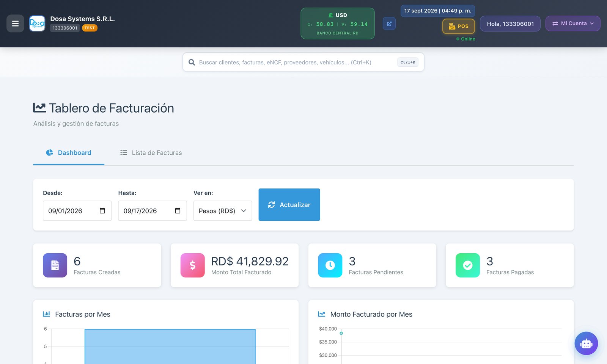
Task: Click the blue bar in Facturas por Mes chart
Action: (170, 347)
